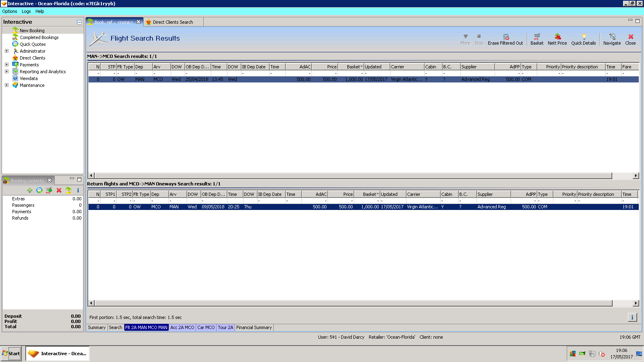
Task: Click the Interactive - Ocea... taskbar button
Action: click(58, 354)
